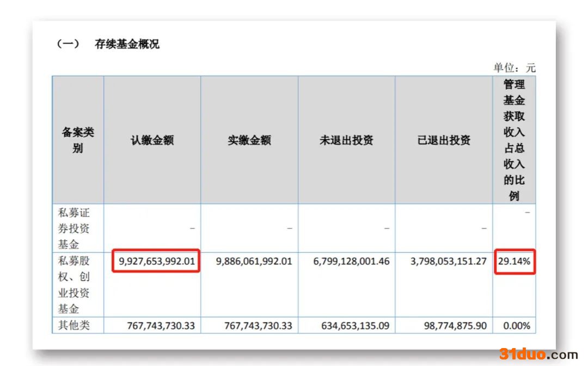Select the 634,653,135.09 cell in 其他类 row

[x=351, y=326]
